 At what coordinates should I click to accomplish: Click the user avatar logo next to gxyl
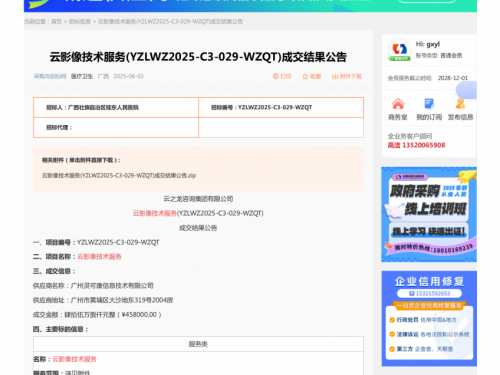[399, 50]
